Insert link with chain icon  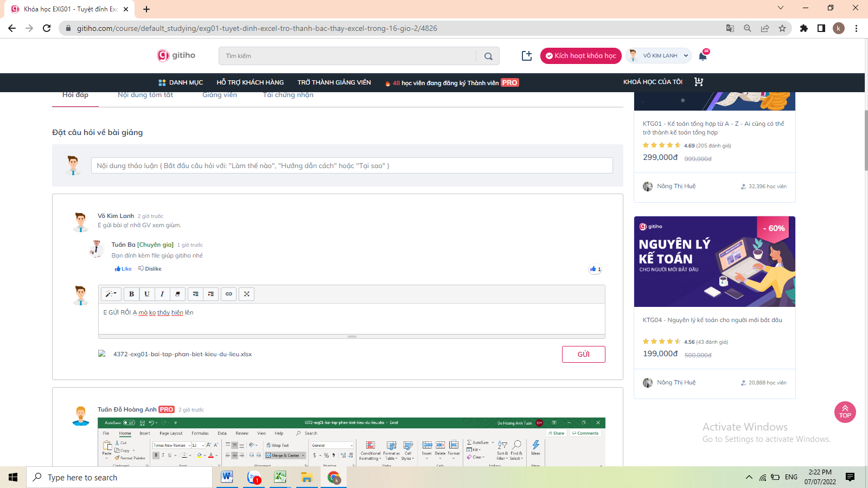point(229,294)
